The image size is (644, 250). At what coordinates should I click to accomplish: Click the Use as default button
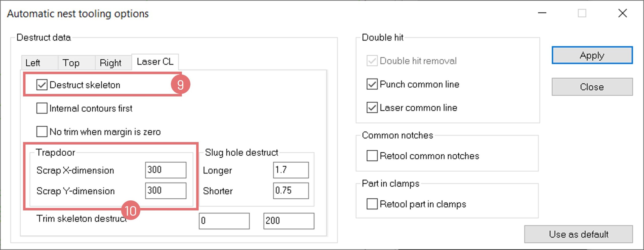(578, 234)
